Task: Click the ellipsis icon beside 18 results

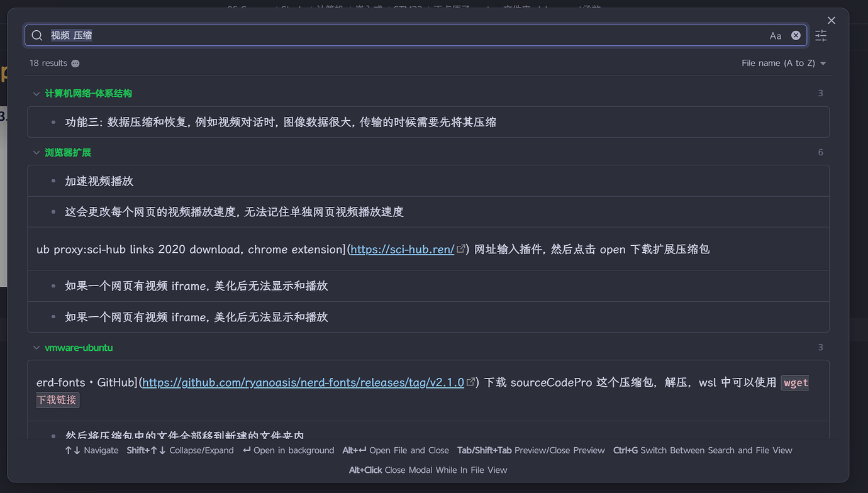Action: 75,63
